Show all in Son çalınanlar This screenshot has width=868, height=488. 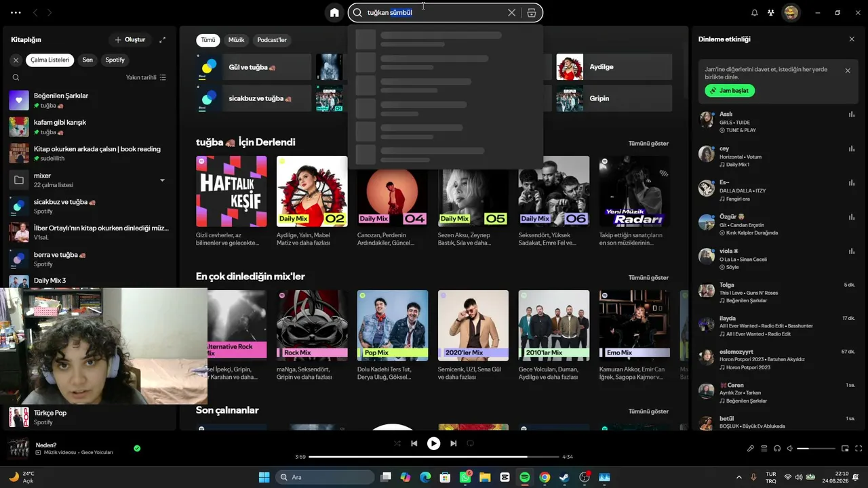pos(648,411)
